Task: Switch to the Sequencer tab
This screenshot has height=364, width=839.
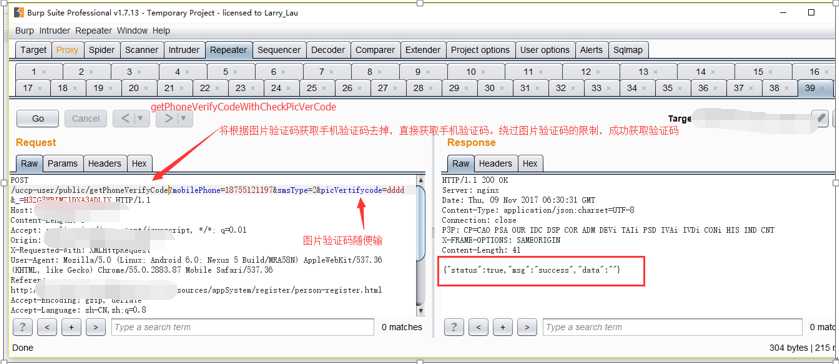Action: click(x=279, y=50)
